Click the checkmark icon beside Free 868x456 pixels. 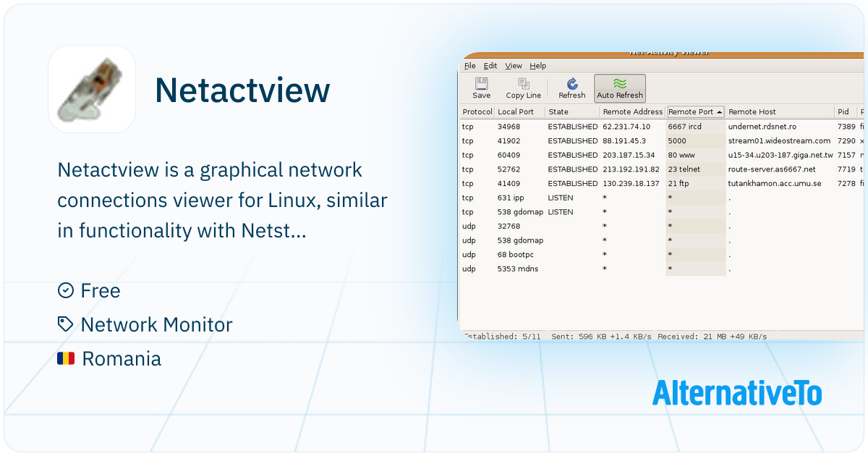click(66, 290)
